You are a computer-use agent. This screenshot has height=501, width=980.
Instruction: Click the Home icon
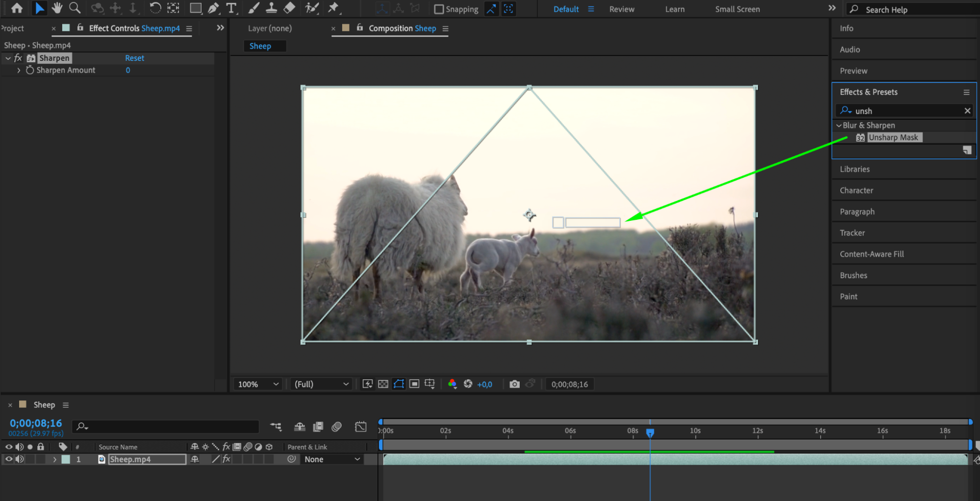17,8
